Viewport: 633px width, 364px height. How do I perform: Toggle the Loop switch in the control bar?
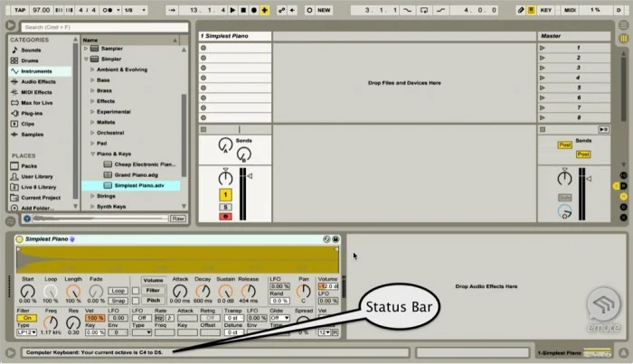[x=424, y=10]
